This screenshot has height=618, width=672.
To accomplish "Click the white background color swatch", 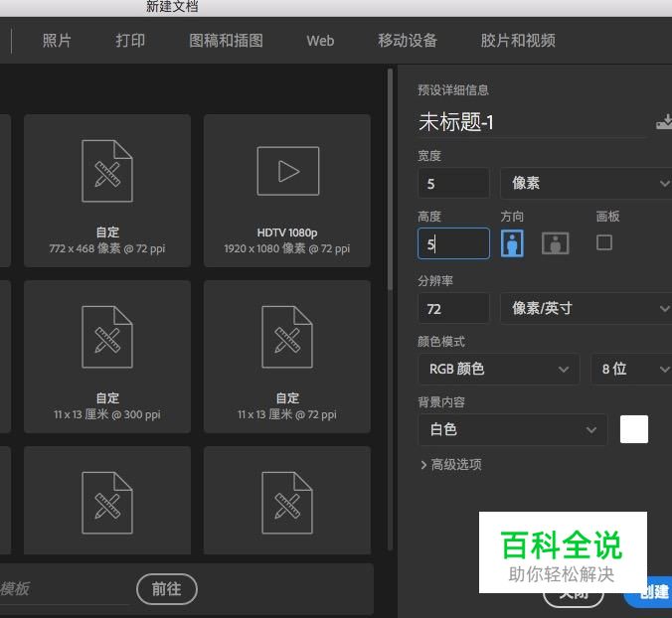I will coord(634,429).
